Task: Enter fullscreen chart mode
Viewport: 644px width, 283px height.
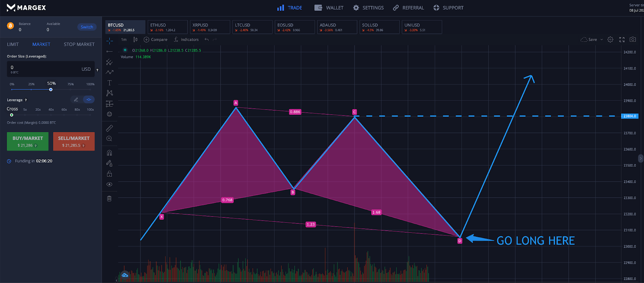Action: coord(622,39)
